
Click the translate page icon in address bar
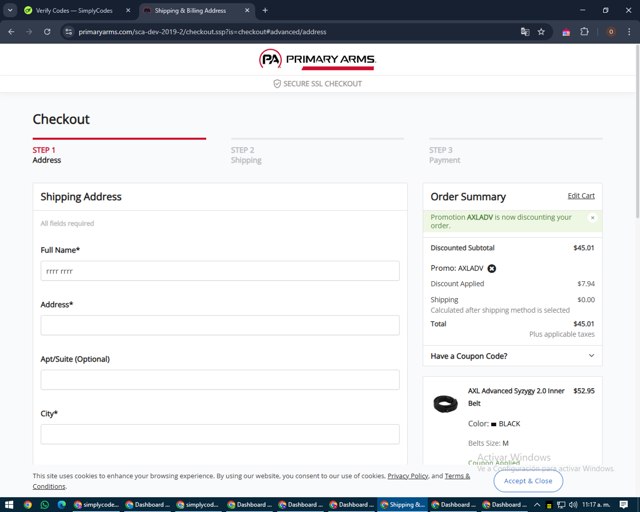pyautogui.click(x=524, y=32)
